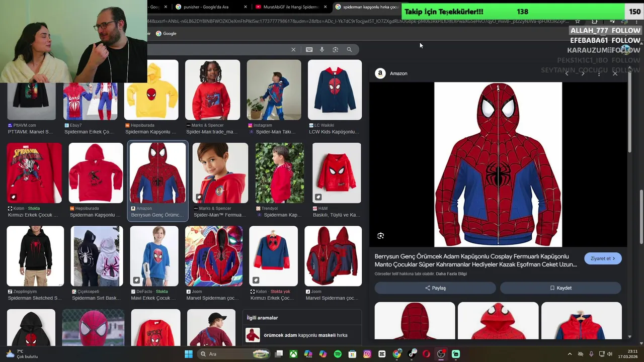Open first related image below Paylaş button
The width and height of the screenshot is (644, 362).
(x=415, y=320)
